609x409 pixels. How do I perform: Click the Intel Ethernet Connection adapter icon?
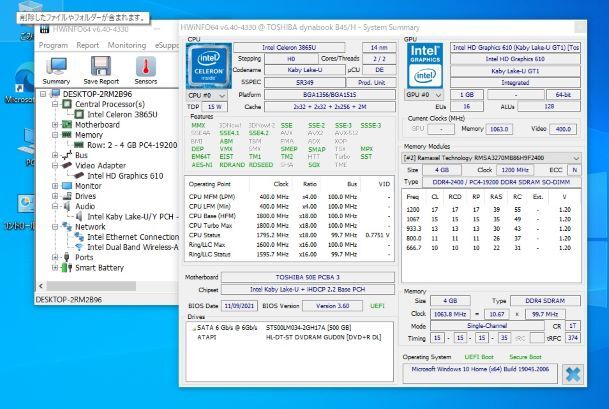click(79, 237)
